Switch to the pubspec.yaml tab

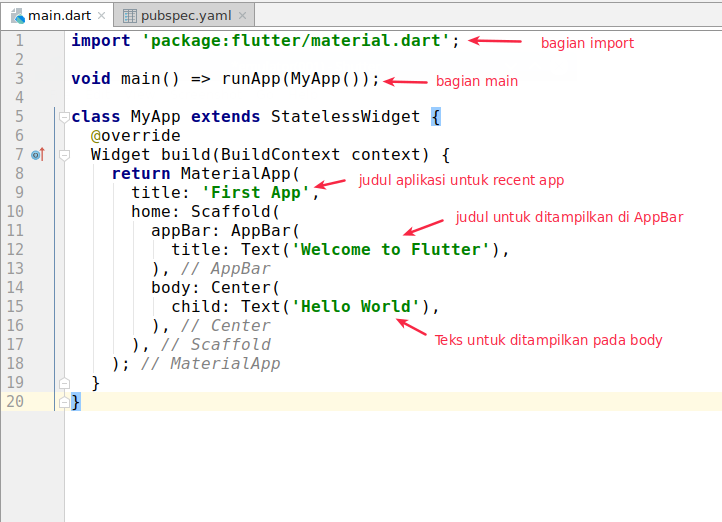pyautogui.click(x=185, y=15)
